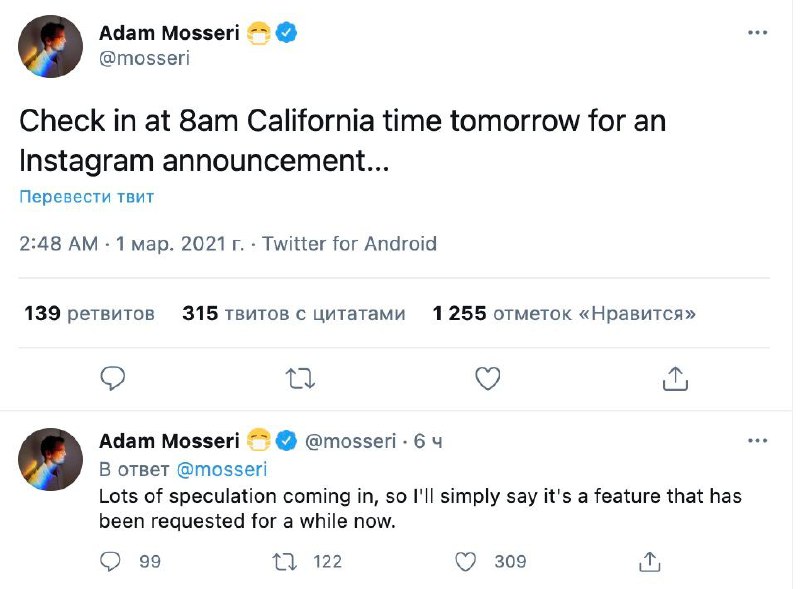The width and height of the screenshot is (800, 589).
Task: Reply to the main Instagram announcement tweet
Action: pyautogui.click(x=113, y=378)
